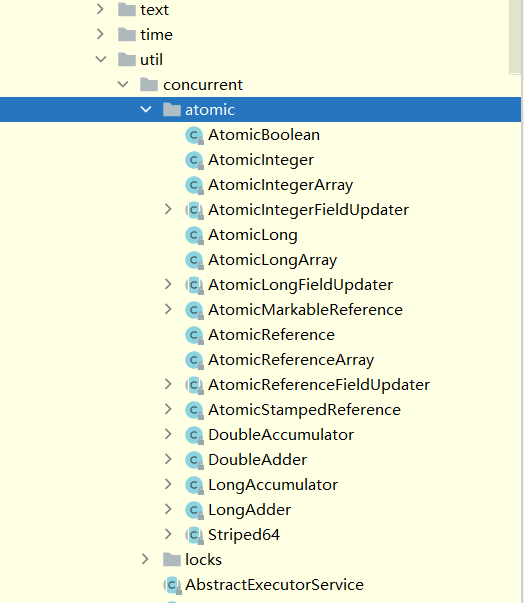Expand AtomicReferenceFieldUpdater members
The height and width of the screenshot is (603, 524).
pos(168,384)
